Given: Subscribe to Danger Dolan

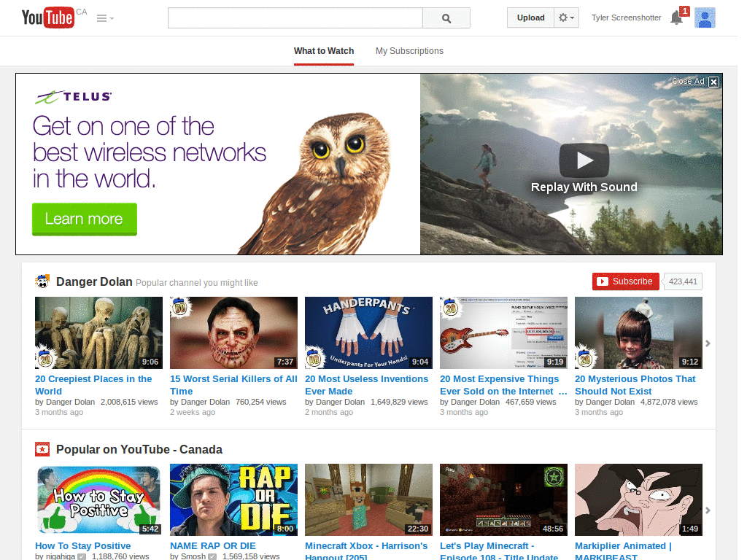Looking at the screenshot, I should tap(625, 281).
